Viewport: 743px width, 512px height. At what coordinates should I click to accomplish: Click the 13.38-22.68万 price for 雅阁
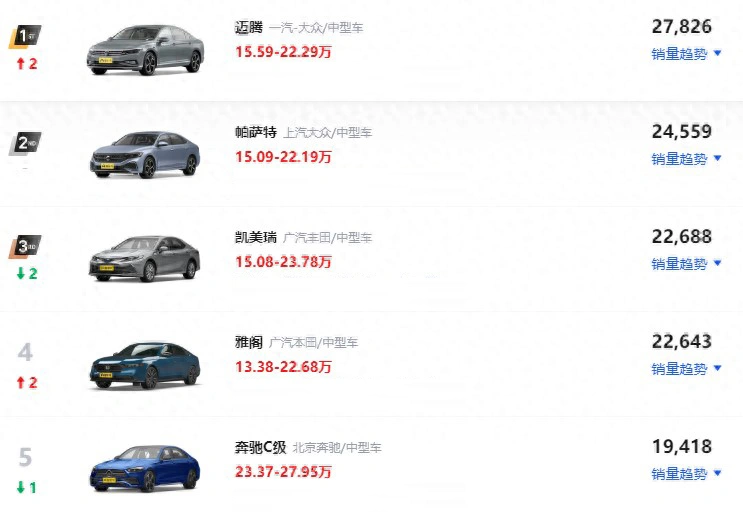283,367
